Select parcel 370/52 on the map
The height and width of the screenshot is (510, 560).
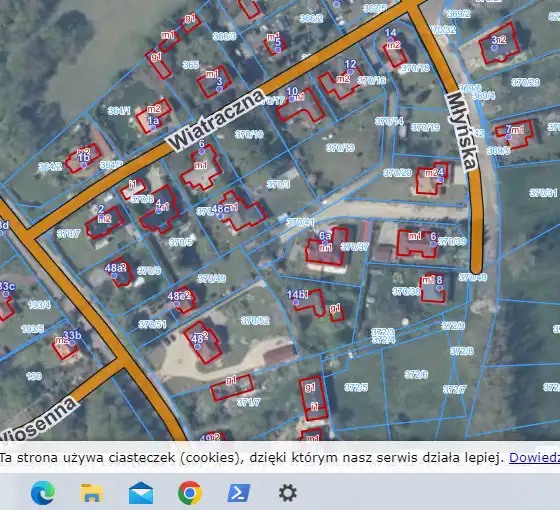point(255,320)
